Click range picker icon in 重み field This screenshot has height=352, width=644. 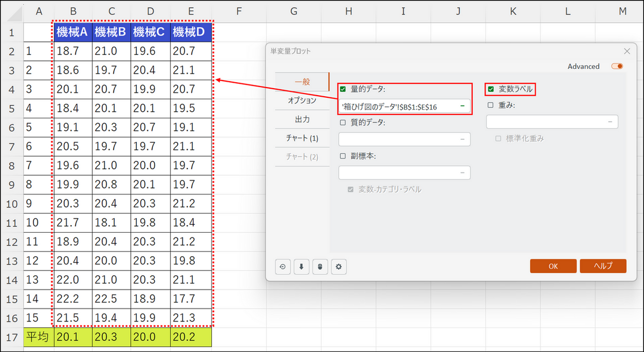point(610,122)
